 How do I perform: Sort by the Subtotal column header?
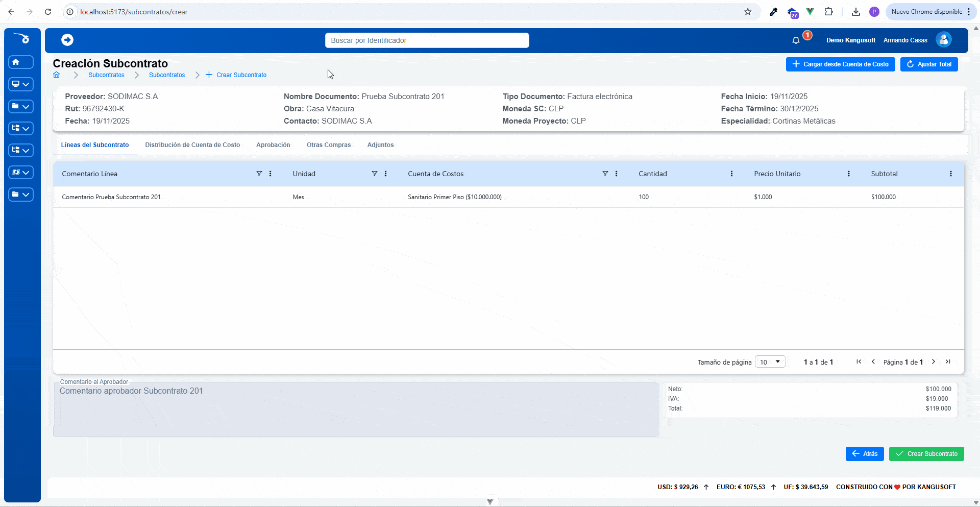885,174
